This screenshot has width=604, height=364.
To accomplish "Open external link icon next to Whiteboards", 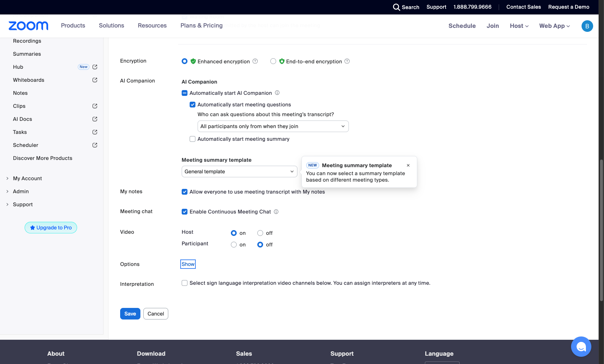I will pyautogui.click(x=95, y=80).
